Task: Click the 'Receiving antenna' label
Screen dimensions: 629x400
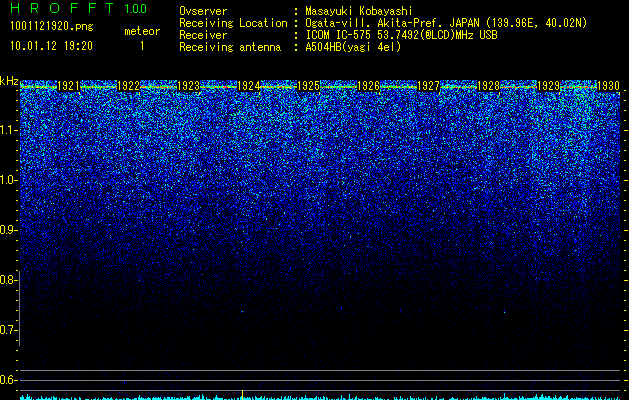Action: click(230, 47)
